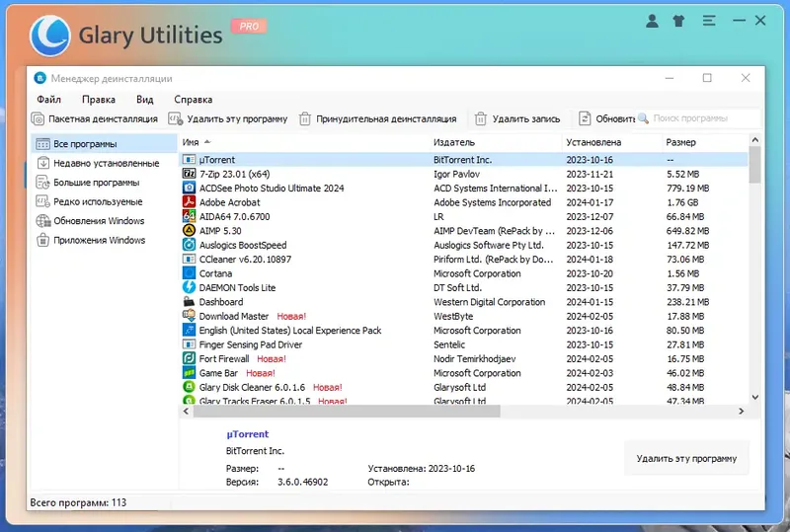
Task: Click the Fort Firewall icon
Action: (x=189, y=358)
